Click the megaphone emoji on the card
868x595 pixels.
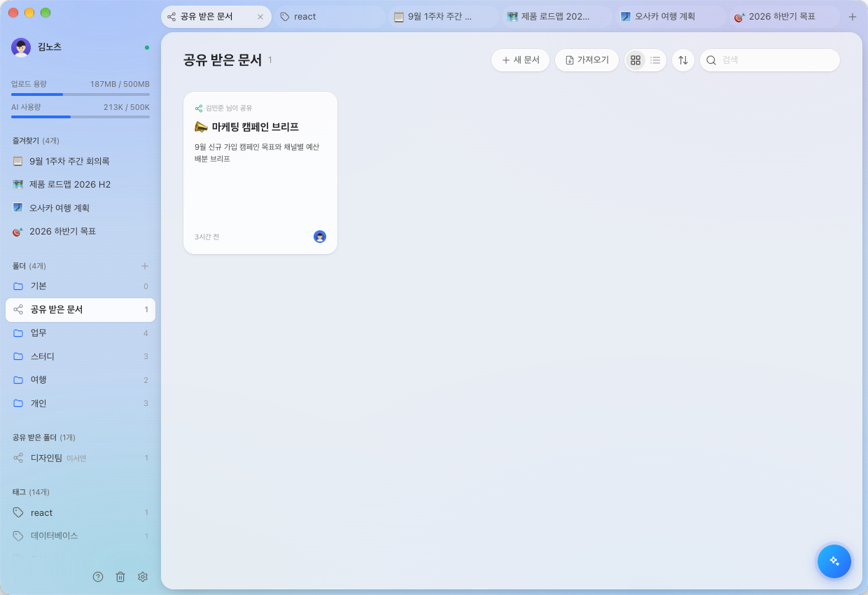coord(201,127)
